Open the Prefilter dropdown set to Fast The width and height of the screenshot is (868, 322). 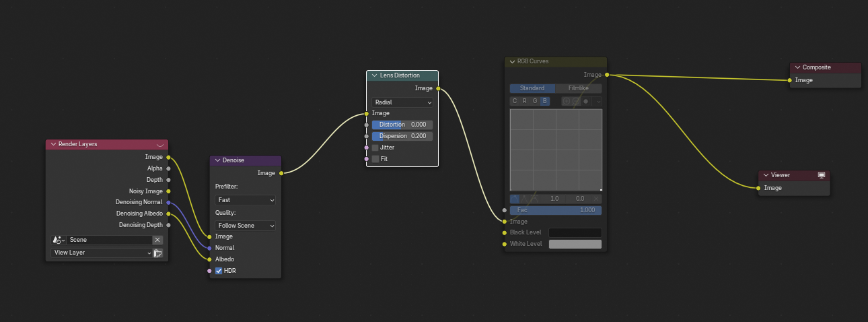pyautogui.click(x=245, y=200)
